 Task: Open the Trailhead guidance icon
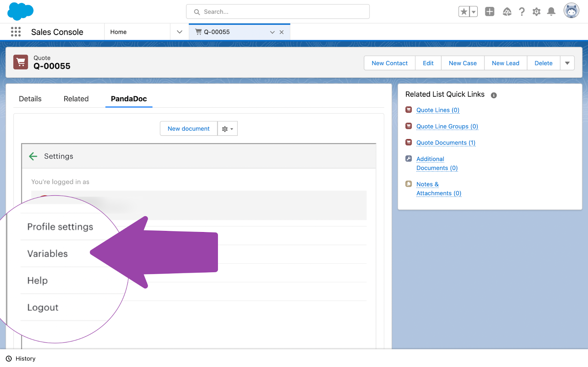click(507, 12)
